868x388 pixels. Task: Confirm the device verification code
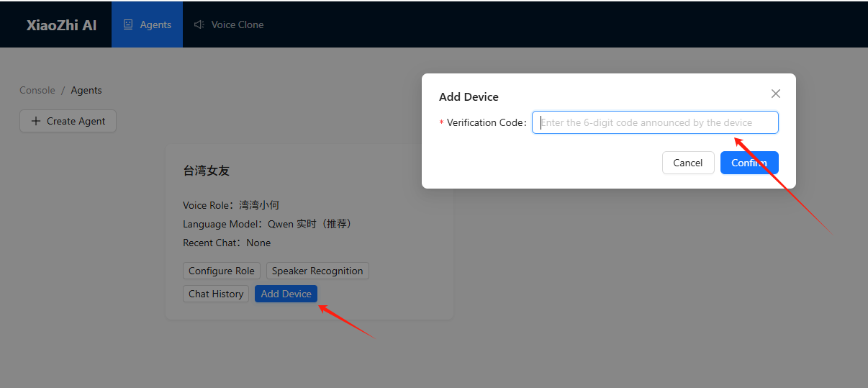749,163
